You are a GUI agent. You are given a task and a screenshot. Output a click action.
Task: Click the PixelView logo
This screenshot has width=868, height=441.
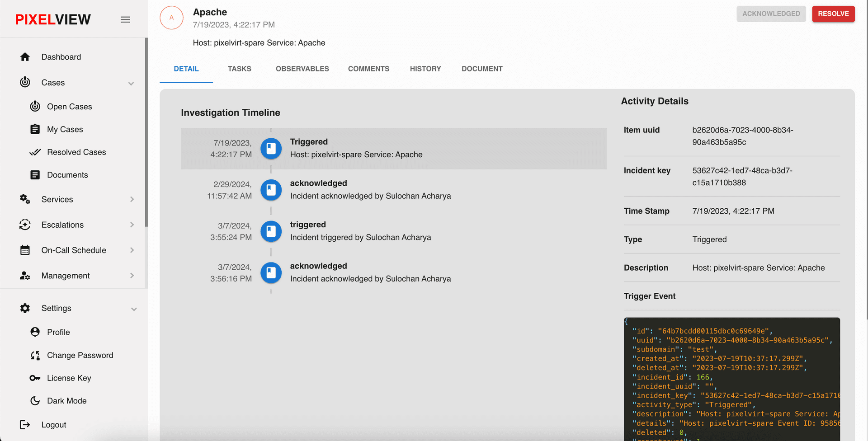pyautogui.click(x=53, y=19)
